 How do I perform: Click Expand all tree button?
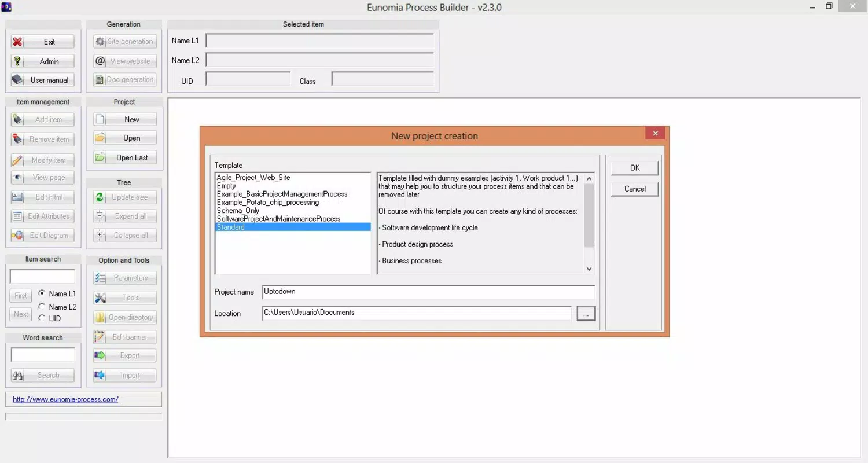point(125,216)
